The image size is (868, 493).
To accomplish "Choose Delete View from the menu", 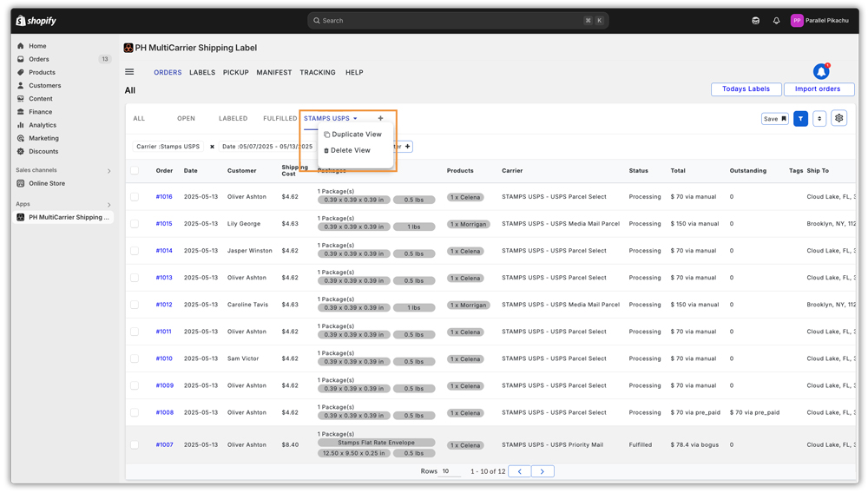I will click(x=347, y=150).
